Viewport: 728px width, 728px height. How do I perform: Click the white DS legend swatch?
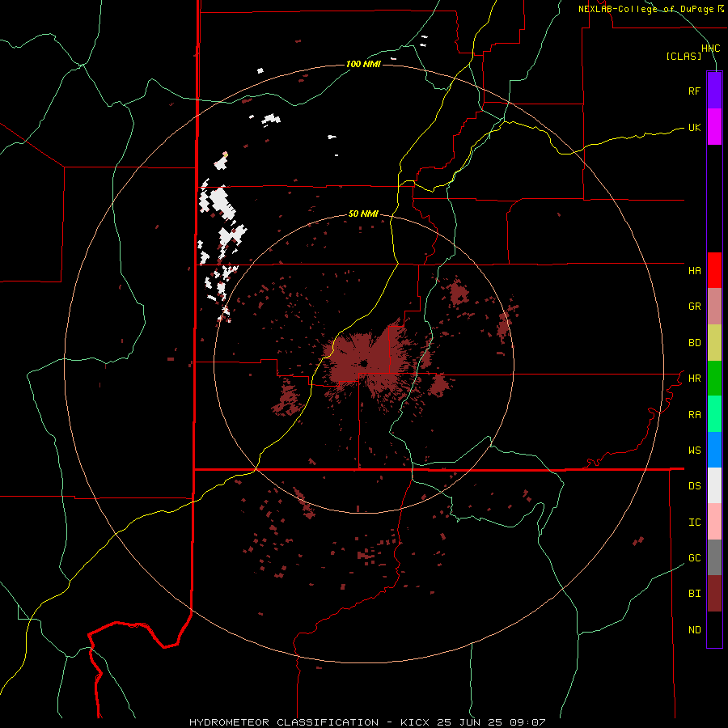(714, 485)
